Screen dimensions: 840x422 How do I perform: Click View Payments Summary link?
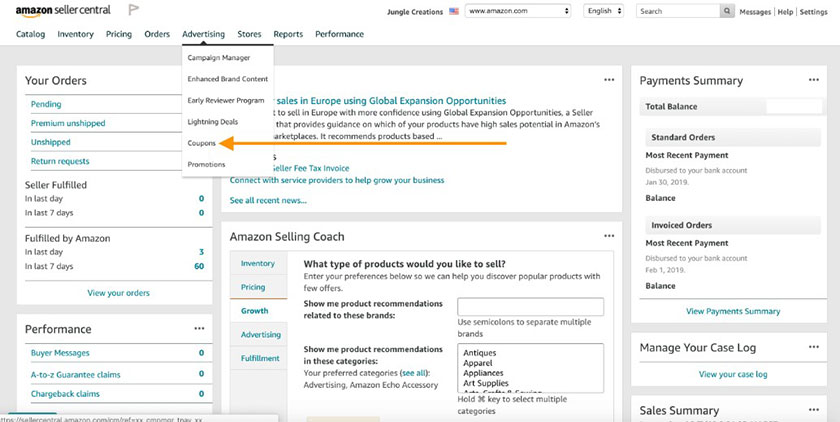733,311
